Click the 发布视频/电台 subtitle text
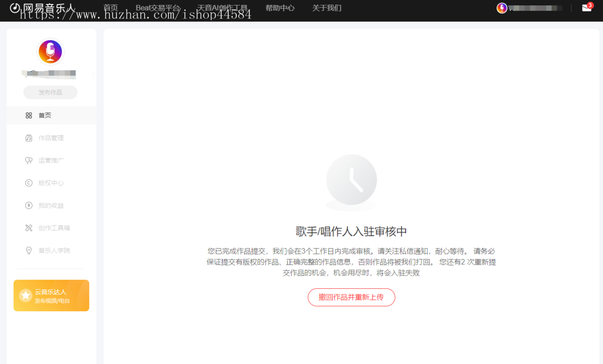Screen dimensions: 603x364 [x=52, y=301]
